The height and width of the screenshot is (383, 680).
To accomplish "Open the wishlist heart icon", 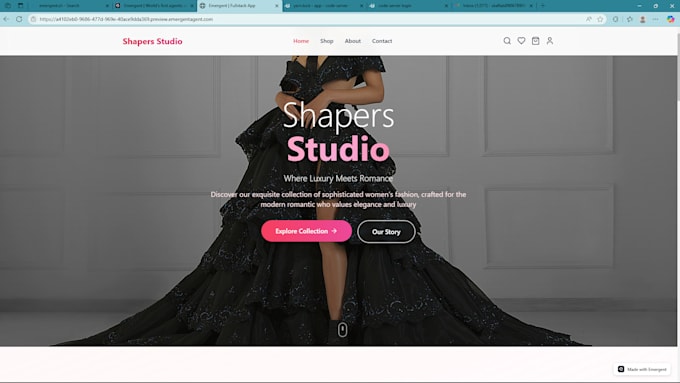I will point(521,41).
